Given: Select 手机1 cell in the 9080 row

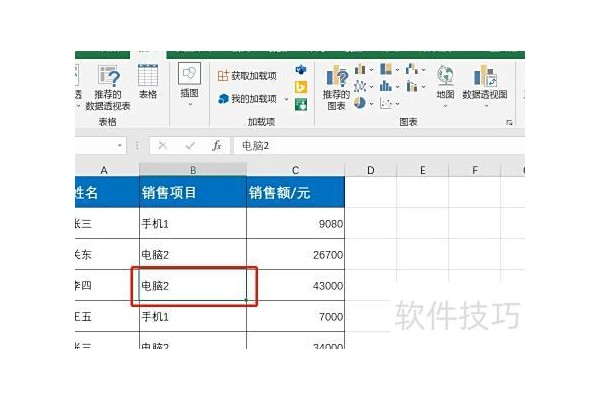Looking at the screenshot, I should click(193, 223).
